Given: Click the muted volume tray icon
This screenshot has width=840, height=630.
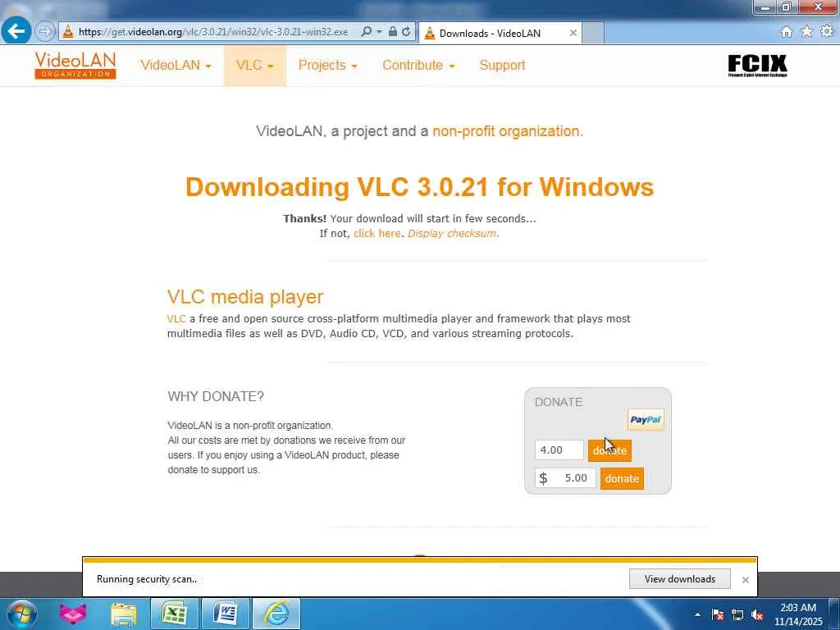Looking at the screenshot, I should pos(757,615).
